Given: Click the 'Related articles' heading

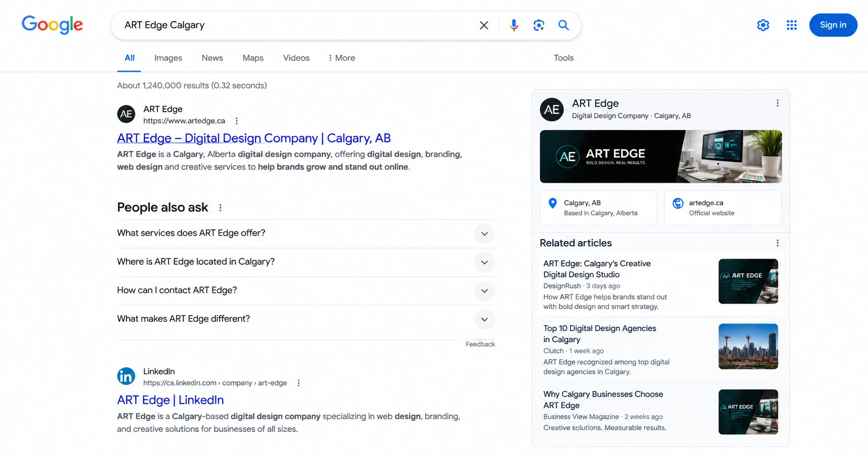Looking at the screenshot, I should [576, 243].
